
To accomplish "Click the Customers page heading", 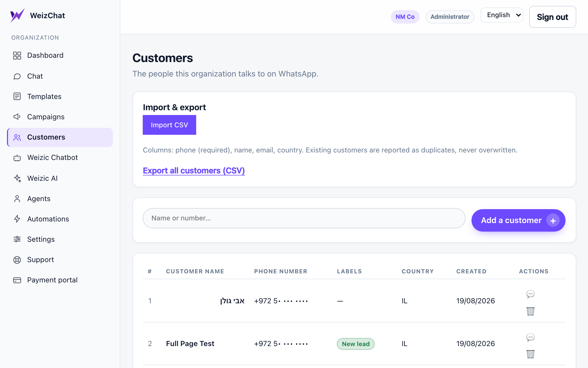I will click(x=163, y=58).
